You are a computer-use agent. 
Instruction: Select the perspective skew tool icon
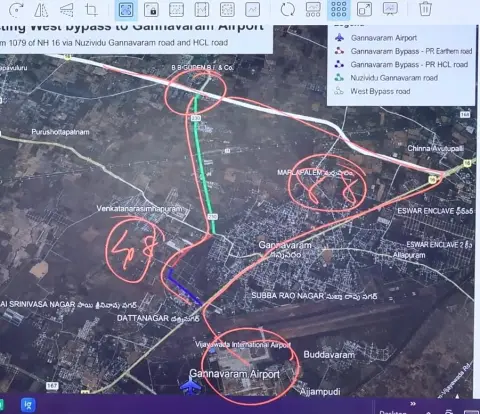[x=67, y=10]
